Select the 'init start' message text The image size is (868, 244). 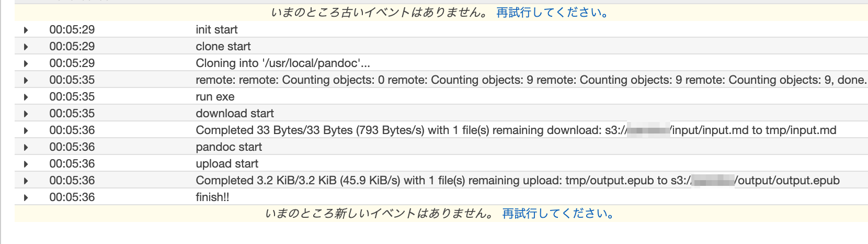[x=216, y=30]
